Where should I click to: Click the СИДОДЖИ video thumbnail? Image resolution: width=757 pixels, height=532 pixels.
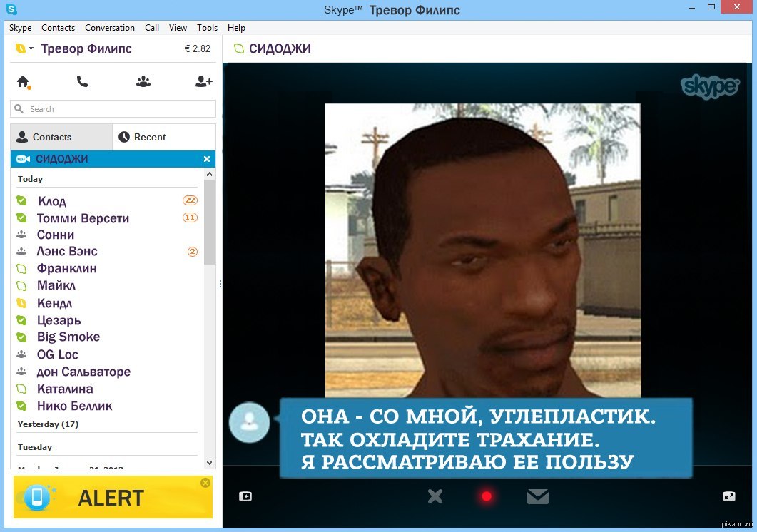(483, 250)
